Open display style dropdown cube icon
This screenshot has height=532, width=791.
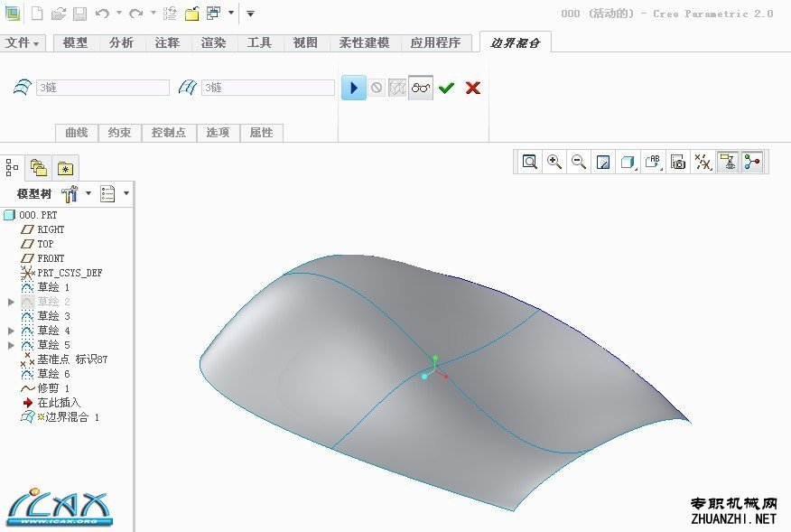(x=628, y=162)
